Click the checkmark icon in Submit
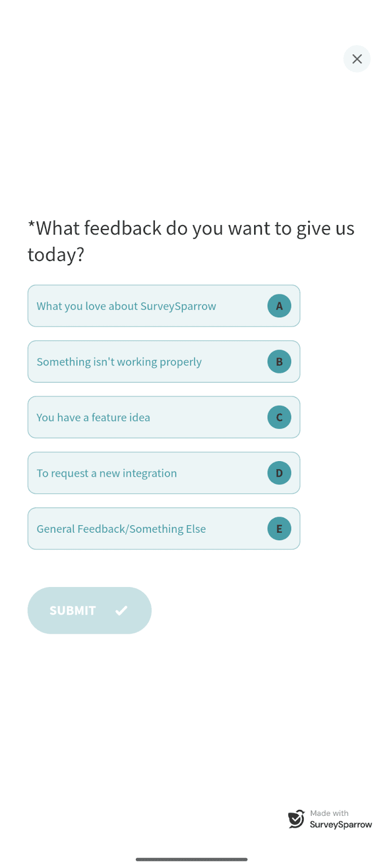Image resolution: width=391 pixels, height=868 pixels. tap(121, 611)
